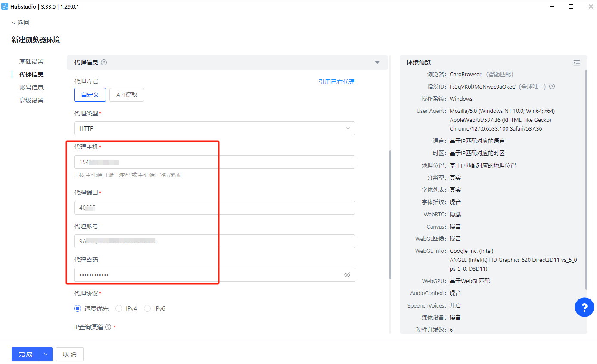Screen dimensions: 597x364
Task: Switch to 高级设置 in the sidebar
Action: point(31,100)
